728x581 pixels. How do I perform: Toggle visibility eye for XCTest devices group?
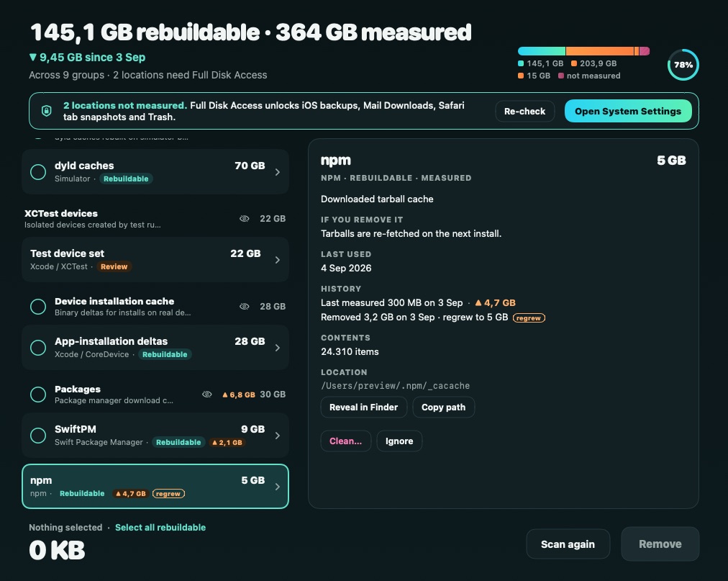click(x=244, y=218)
